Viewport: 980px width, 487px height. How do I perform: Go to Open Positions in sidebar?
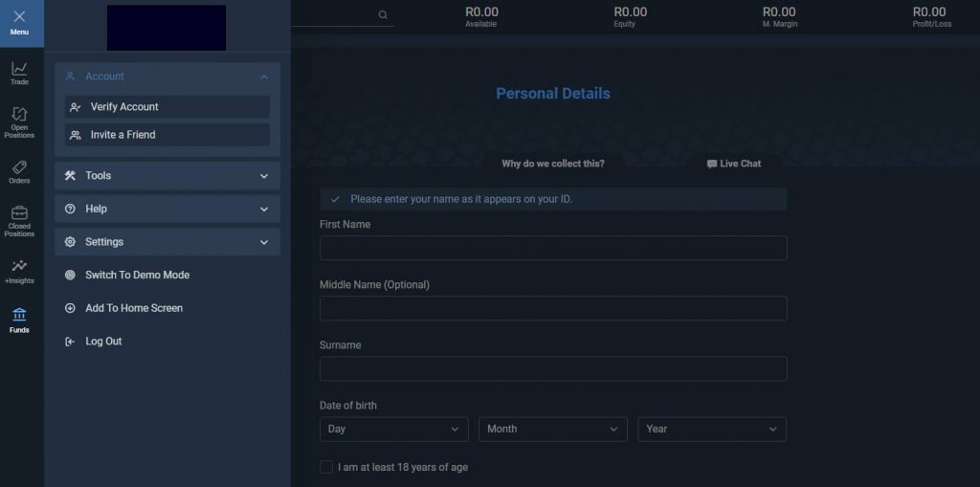pyautogui.click(x=19, y=122)
